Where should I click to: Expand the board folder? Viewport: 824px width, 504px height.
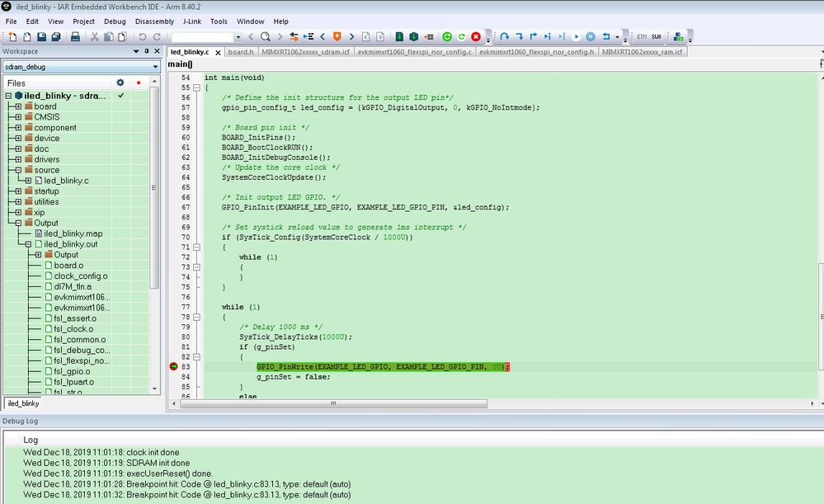point(18,106)
